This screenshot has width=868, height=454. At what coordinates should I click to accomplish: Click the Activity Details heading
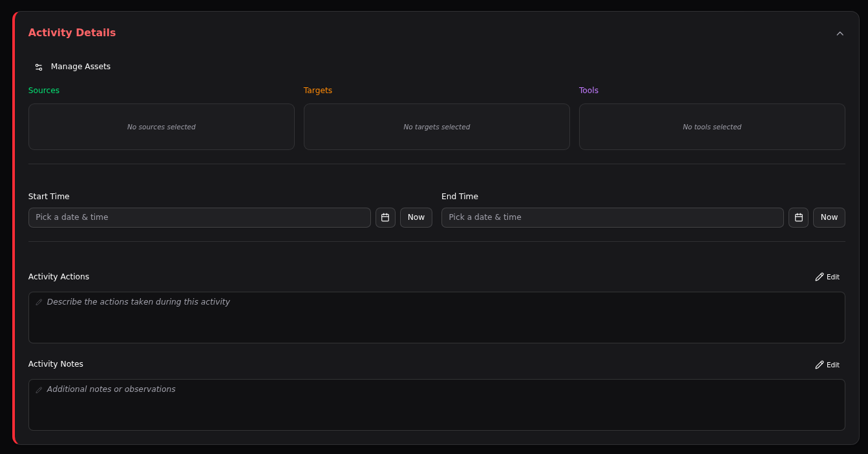coord(72,33)
